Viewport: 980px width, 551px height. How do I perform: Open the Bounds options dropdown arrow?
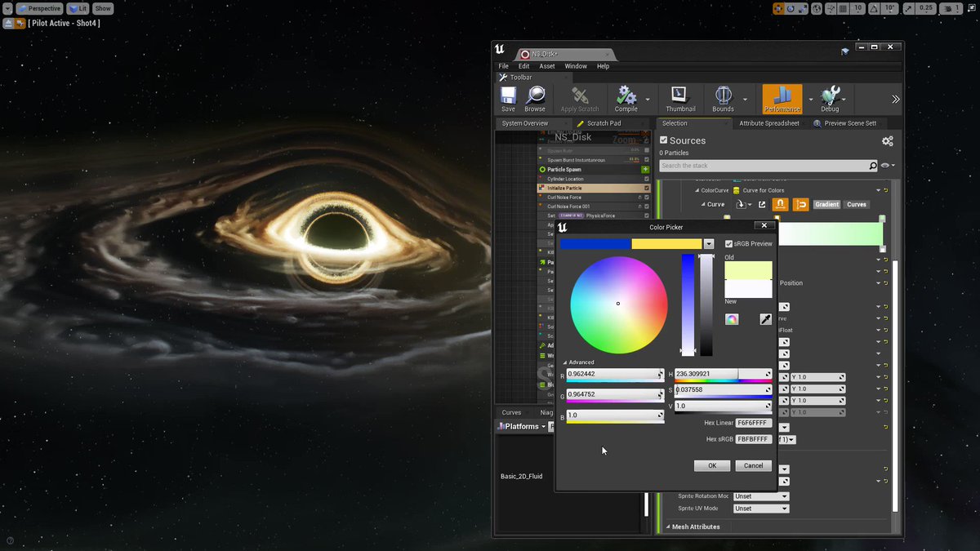(x=745, y=100)
